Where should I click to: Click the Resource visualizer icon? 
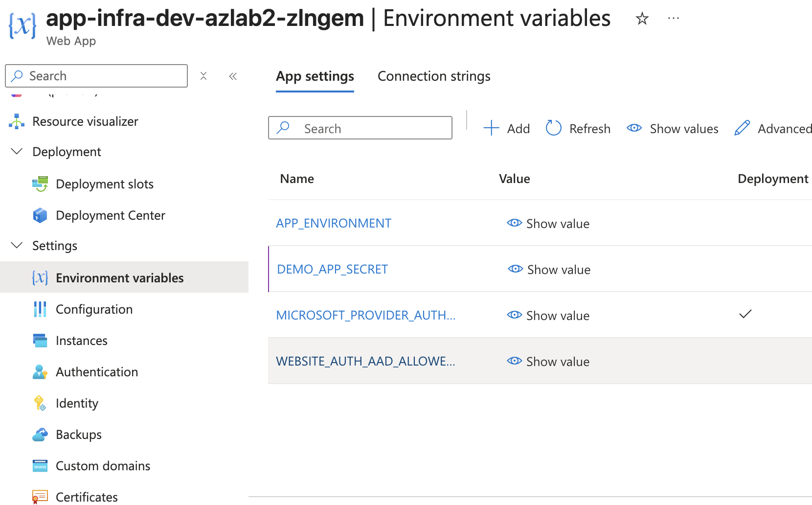(17, 121)
